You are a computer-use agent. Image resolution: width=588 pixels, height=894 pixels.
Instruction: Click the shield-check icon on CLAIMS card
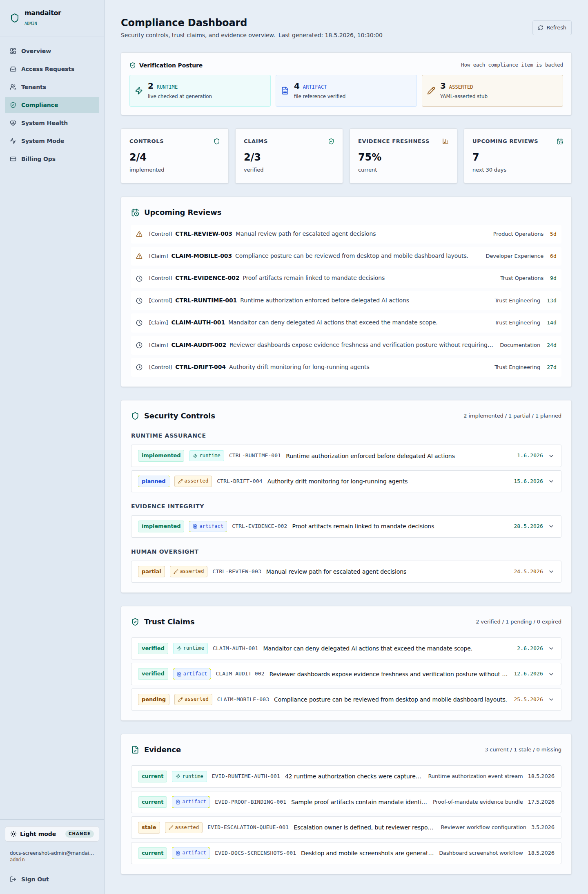[331, 141]
